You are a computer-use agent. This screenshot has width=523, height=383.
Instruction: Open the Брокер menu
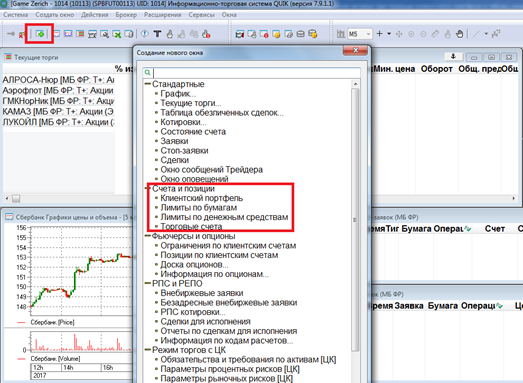(x=126, y=15)
